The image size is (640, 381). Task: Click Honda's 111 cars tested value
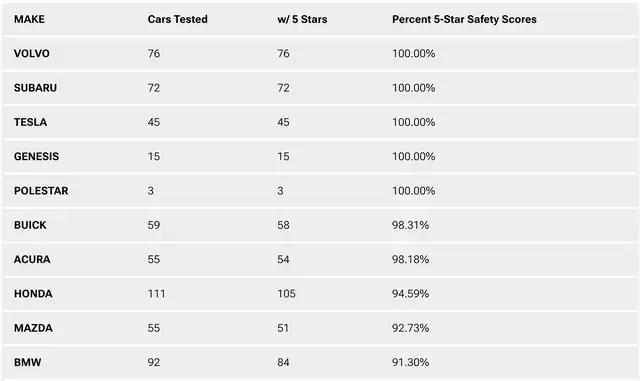click(156, 294)
